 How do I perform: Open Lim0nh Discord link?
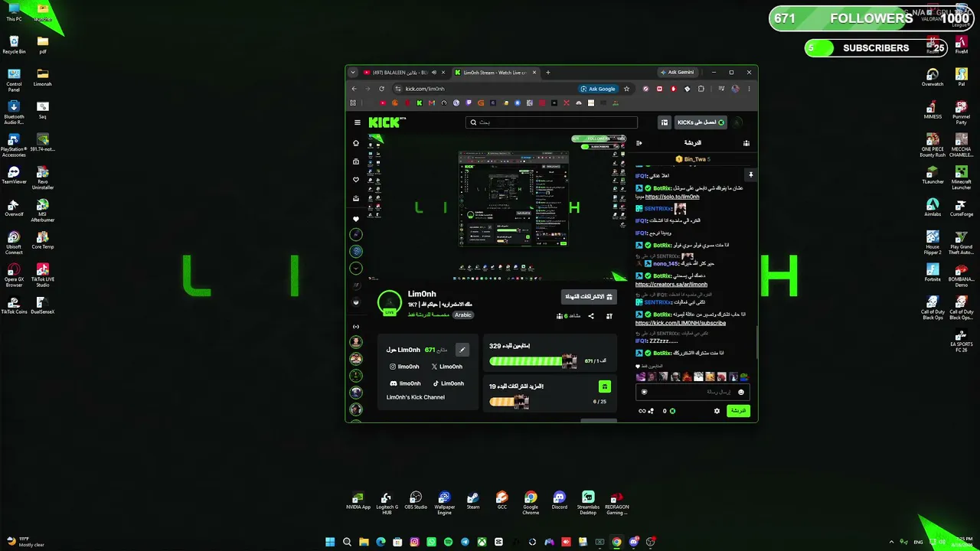(x=406, y=383)
